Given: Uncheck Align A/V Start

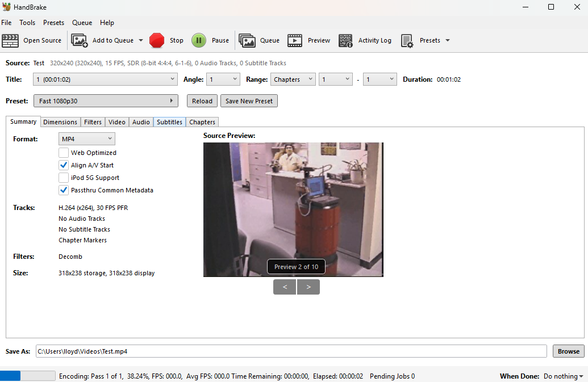Looking at the screenshot, I should [64, 165].
